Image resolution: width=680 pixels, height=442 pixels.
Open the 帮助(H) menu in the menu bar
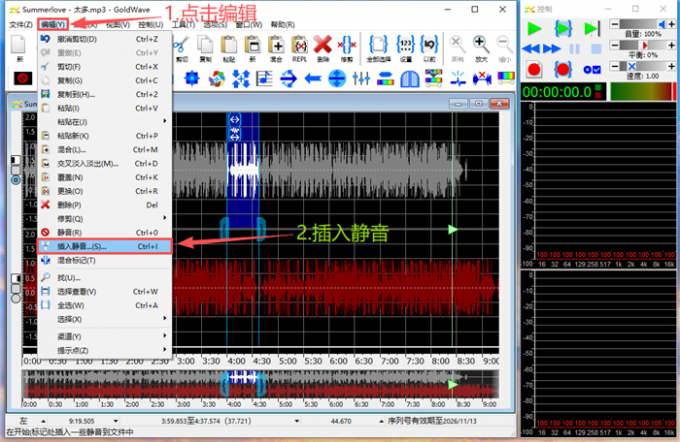[x=282, y=23]
